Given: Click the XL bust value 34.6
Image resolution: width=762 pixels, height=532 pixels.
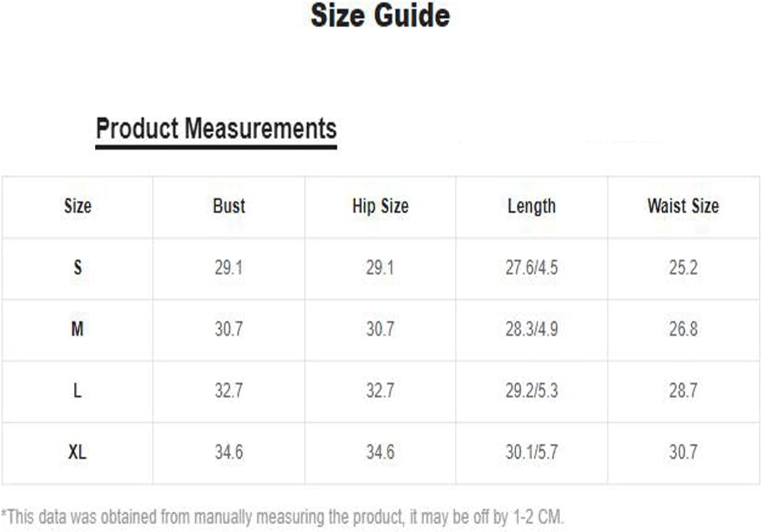Looking at the screenshot, I should (228, 452).
